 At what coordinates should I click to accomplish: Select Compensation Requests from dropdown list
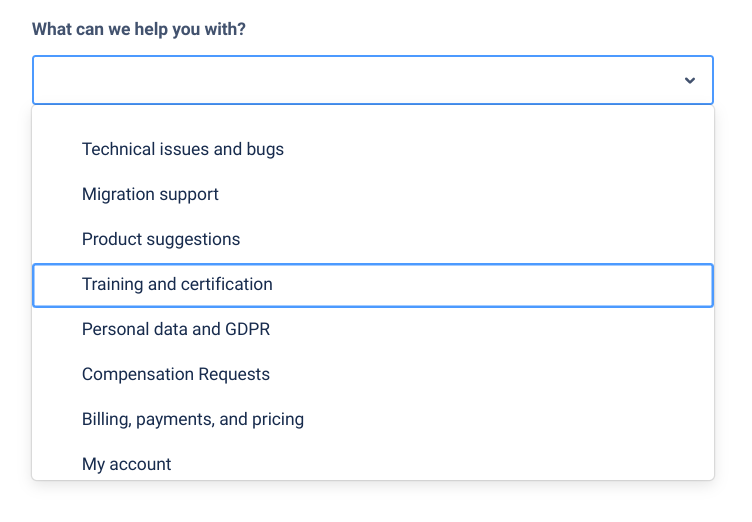tap(176, 374)
